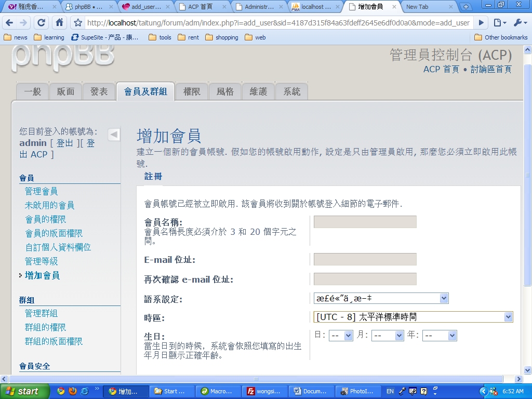Switch to the 版面 ACP tab
This screenshot has width=532, height=399.
click(65, 91)
